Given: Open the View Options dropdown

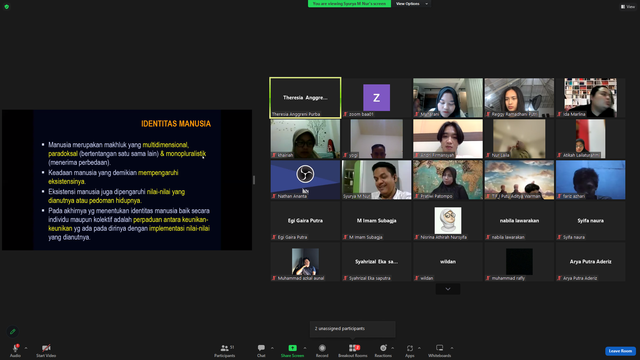Looking at the screenshot, I should pyautogui.click(x=412, y=4).
